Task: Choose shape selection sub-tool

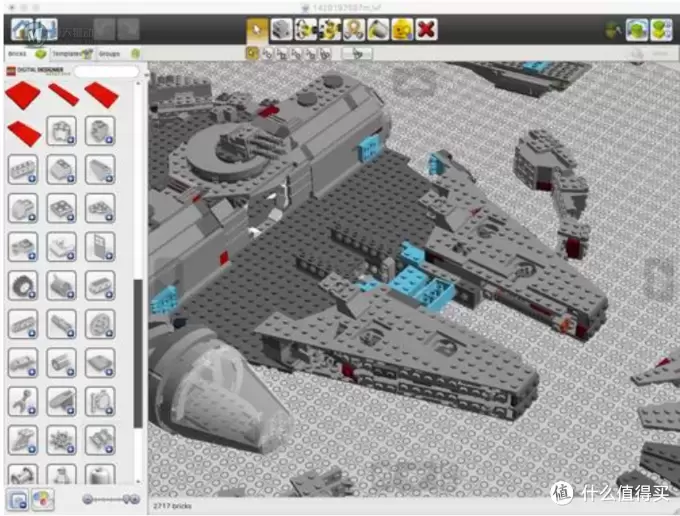Action: pyautogui.click(x=311, y=54)
